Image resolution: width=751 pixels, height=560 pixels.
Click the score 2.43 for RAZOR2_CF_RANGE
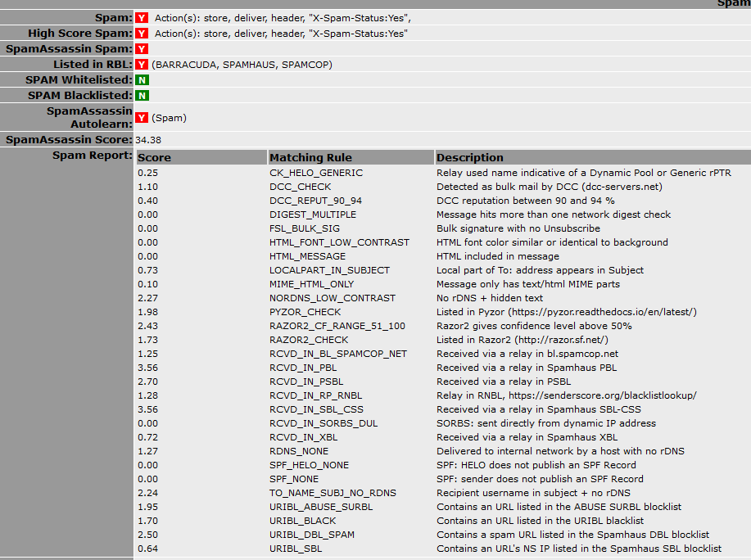coord(148,326)
